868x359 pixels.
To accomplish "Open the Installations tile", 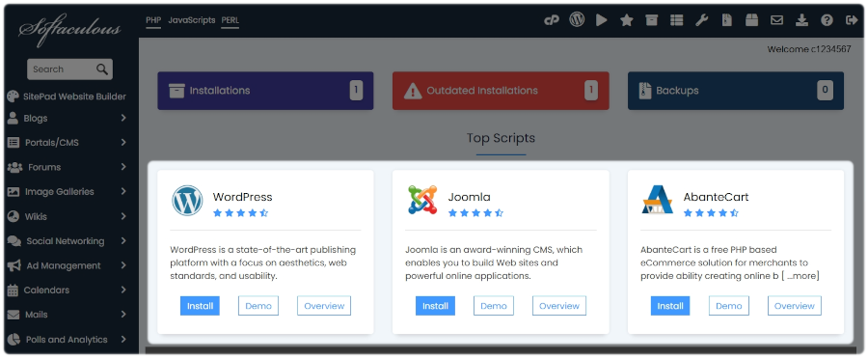I will coord(265,91).
